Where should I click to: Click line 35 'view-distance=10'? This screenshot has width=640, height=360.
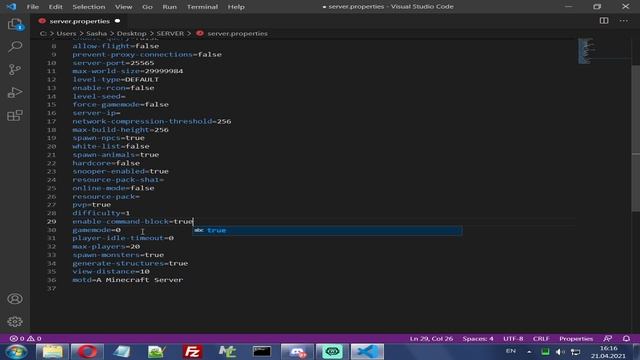[111, 271]
